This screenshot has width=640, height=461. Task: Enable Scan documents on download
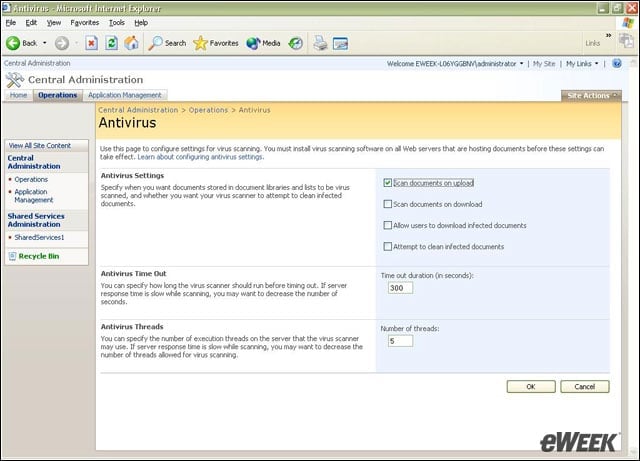tap(388, 204)
